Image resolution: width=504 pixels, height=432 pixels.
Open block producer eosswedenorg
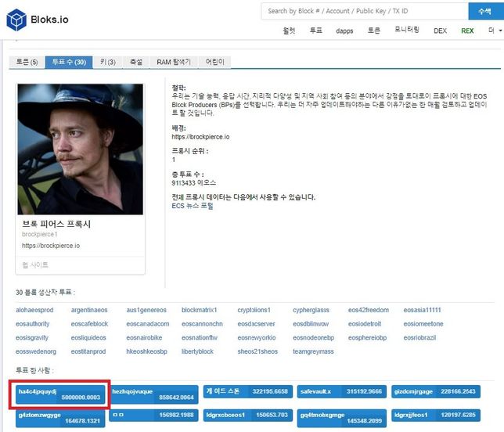(x=36, y=351)
